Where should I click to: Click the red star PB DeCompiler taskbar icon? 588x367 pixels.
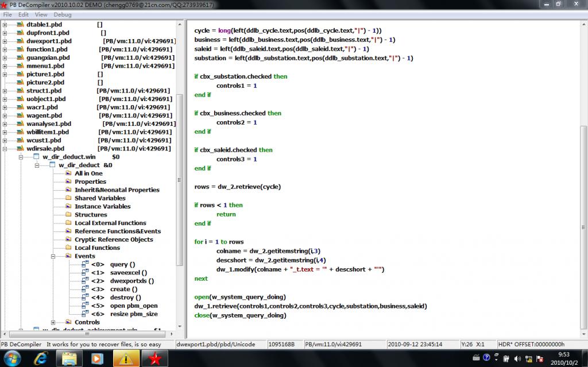coord(154,358)
